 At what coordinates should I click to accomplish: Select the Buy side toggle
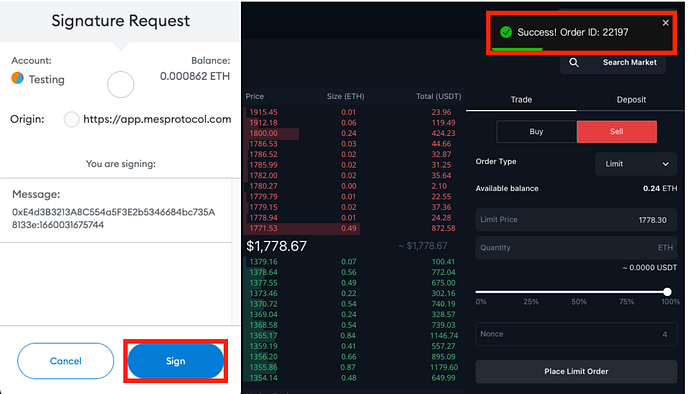pyautogui.click(x=537, y=132)
